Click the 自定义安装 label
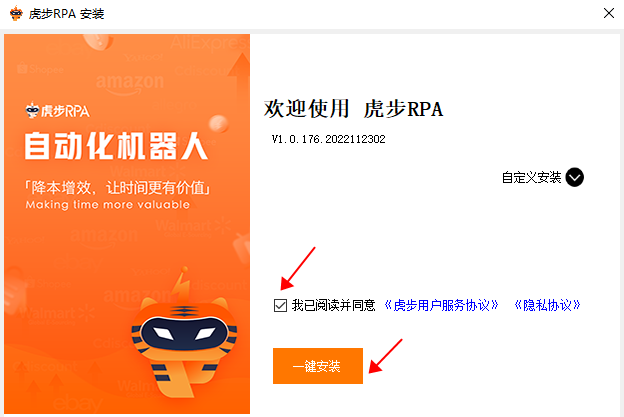The height and width of the screenshot is (417, 624). (532, 177)
